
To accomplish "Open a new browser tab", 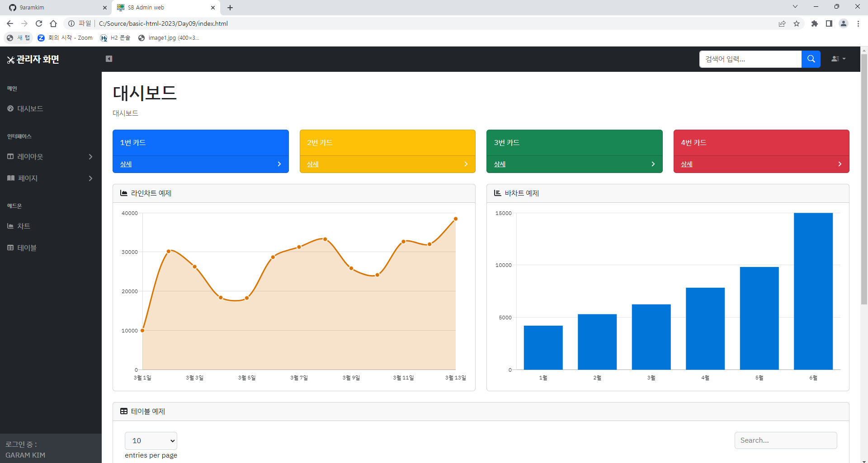I will click(230, 8).
